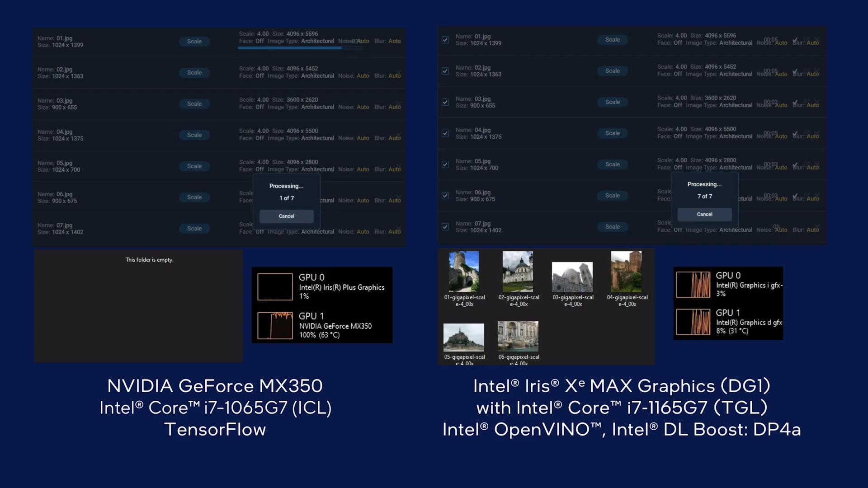The width and height of the screenshot is (868, 488).
Task: Uncheck the 06.jpg checkbox in Intel panel
Action: click(x=445, y=196)
